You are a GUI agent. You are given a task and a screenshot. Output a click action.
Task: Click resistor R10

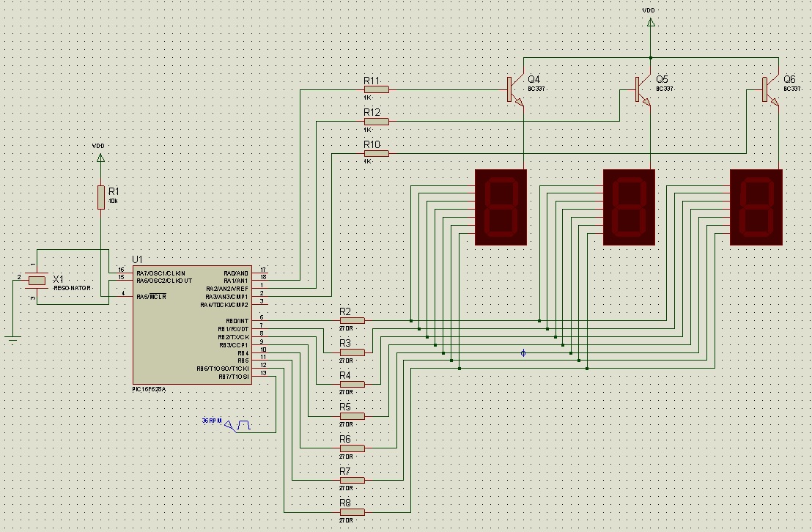376,153
